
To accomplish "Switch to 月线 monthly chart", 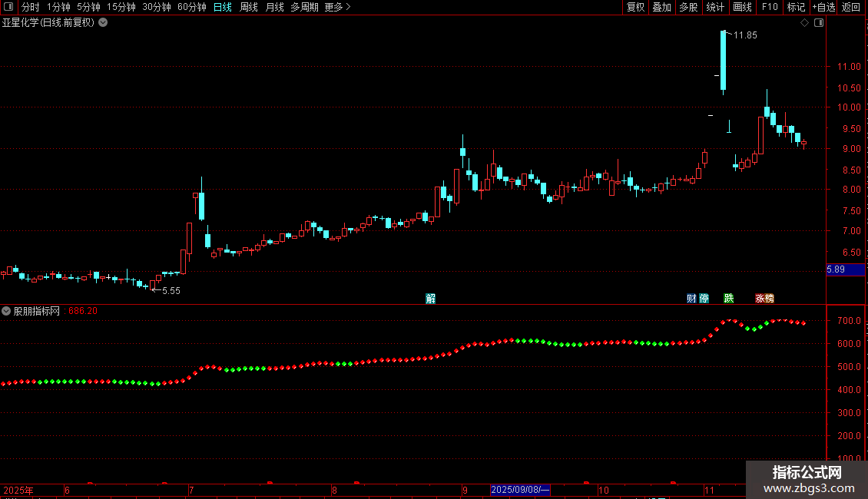I will pos(274,7).
